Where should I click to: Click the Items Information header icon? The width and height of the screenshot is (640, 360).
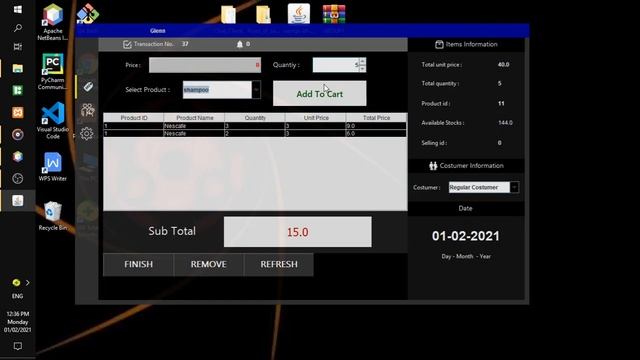click(x=439, y=44)
